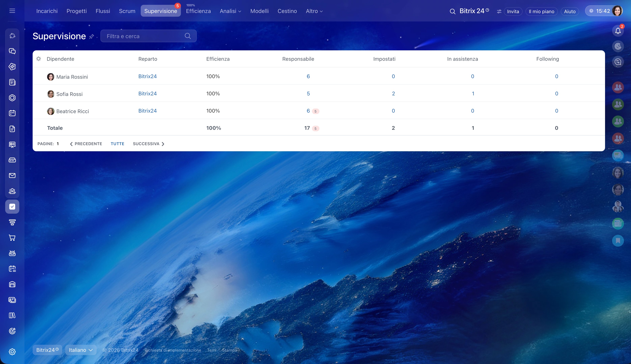631x364 pixels.
Task: Switch to the Flussi tab
Action: click(x=103, y=11)
